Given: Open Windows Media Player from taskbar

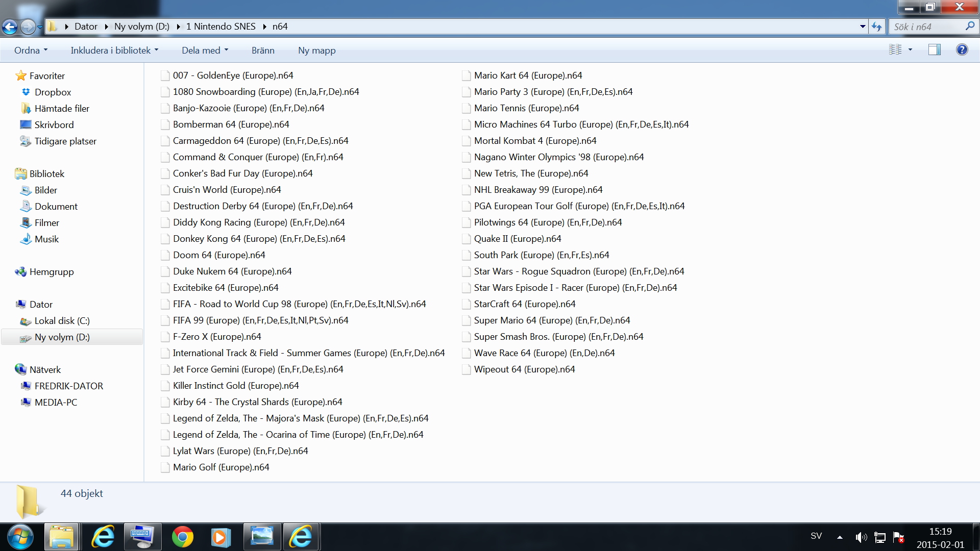Looking at the screenshot, I should tap(220, 537).
